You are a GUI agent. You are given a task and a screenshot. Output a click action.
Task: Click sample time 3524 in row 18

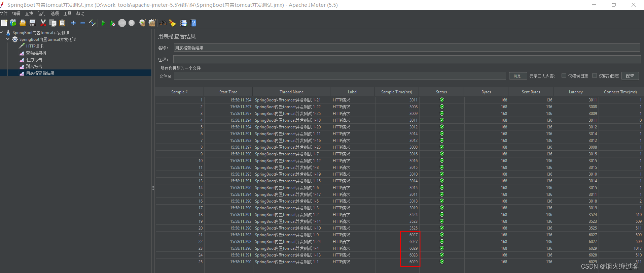coord(414,215)
